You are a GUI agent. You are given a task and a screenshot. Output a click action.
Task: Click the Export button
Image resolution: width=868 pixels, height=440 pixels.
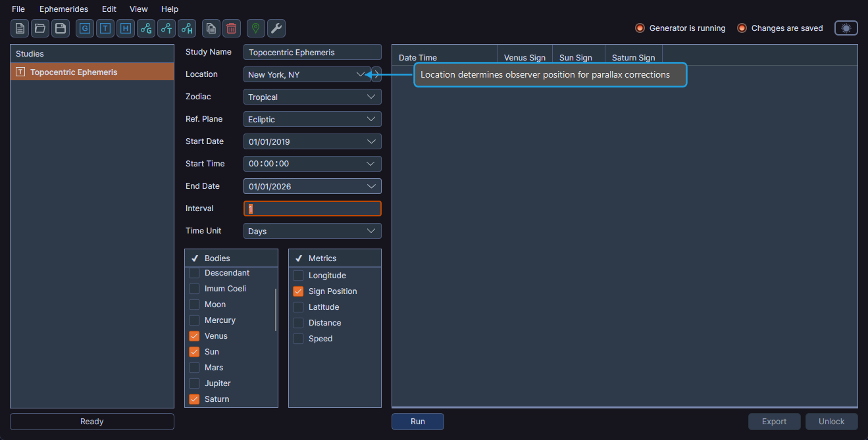coord(774,421)
